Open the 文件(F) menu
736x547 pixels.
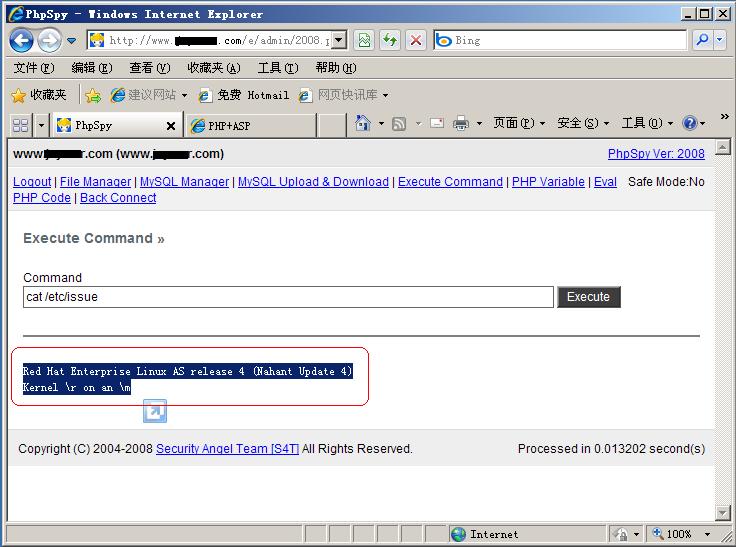point(34,68)
